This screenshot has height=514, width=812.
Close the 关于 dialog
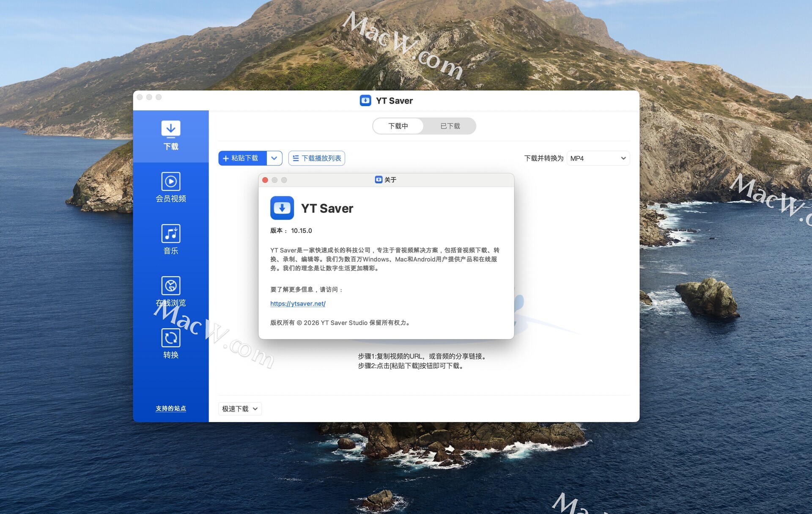pyautogui.click(x=265, y=180)
